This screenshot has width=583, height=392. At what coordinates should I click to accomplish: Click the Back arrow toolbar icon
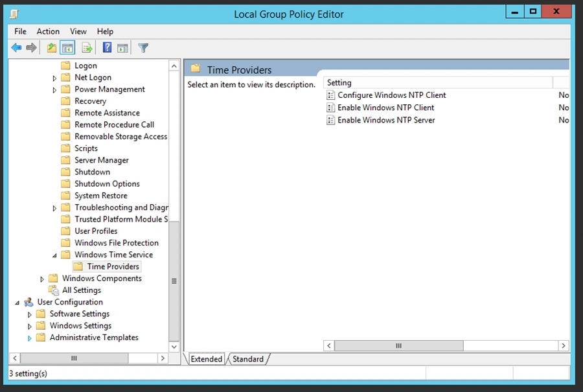point(16,47)
